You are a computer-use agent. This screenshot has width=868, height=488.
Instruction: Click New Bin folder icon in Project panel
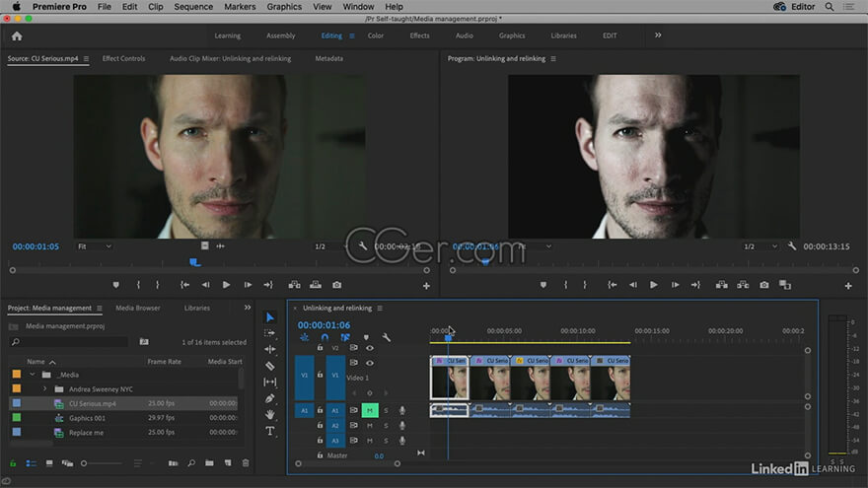(x=209, y=463)
